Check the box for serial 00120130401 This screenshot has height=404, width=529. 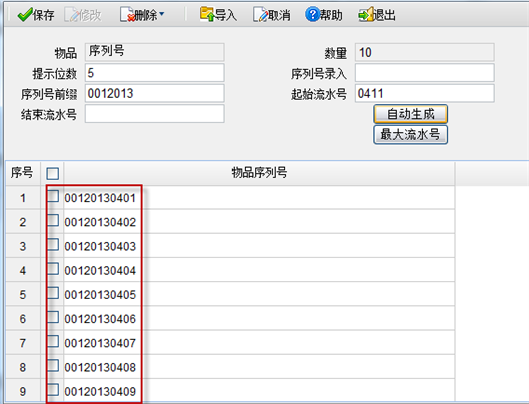tap(53, 196)
